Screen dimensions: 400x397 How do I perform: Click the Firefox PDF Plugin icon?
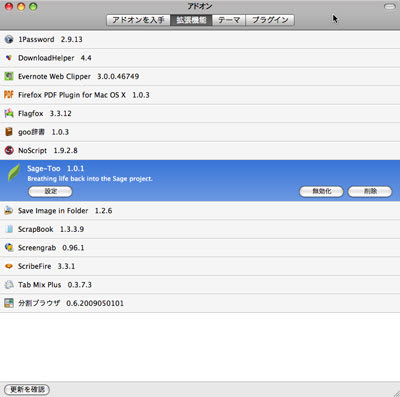coord(9,95)
